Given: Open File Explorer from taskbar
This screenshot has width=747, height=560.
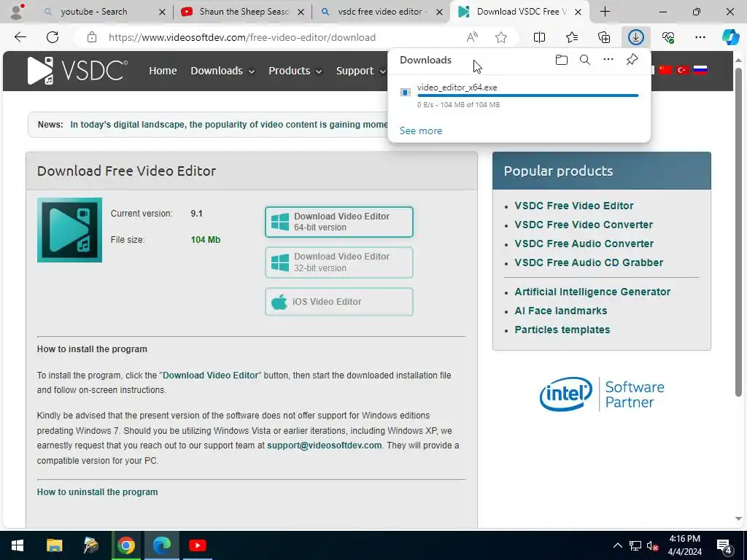Looking at the screenshot, I should [x=54, y=545].
